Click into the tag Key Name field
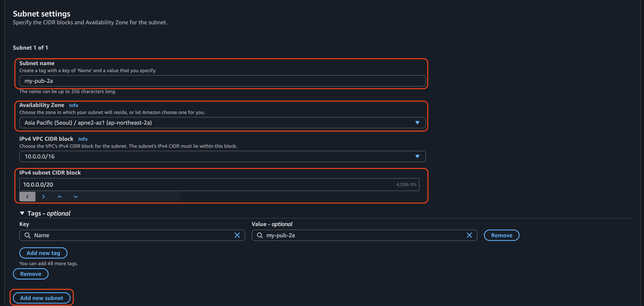 (x=132, y=235)
